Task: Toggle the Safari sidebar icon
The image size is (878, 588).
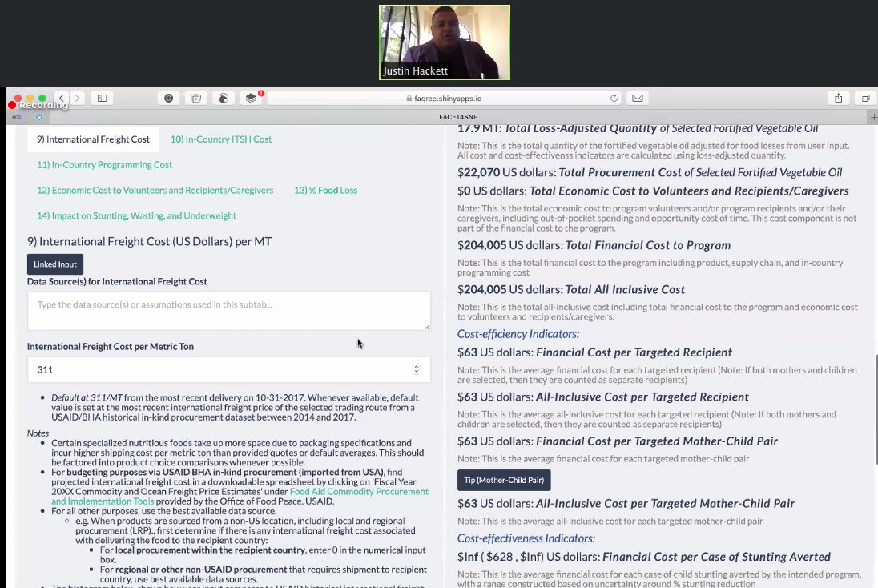Action: [102, 98]
